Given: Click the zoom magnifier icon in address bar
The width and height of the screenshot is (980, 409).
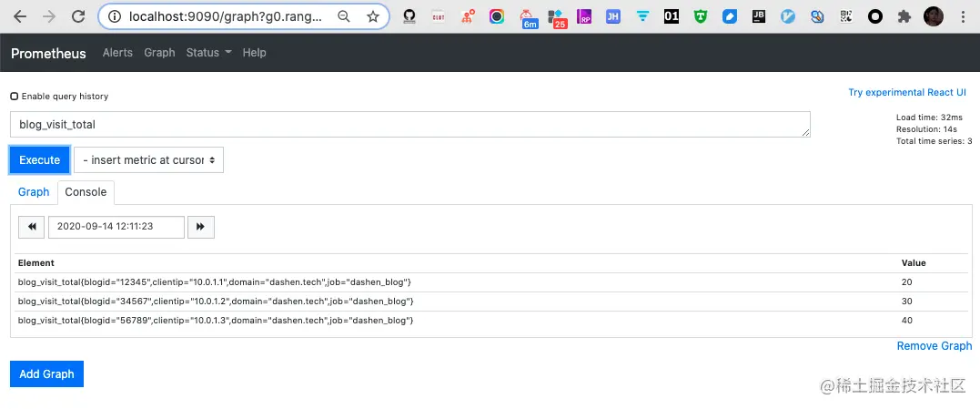Looking at the screenshot, I should 344,17.
